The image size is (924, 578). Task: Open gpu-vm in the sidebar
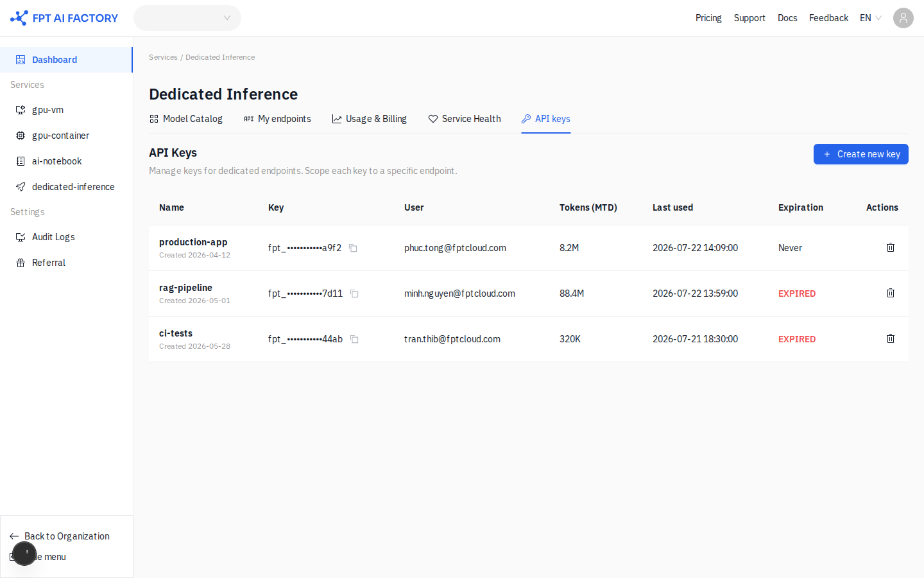click(66, 110)
